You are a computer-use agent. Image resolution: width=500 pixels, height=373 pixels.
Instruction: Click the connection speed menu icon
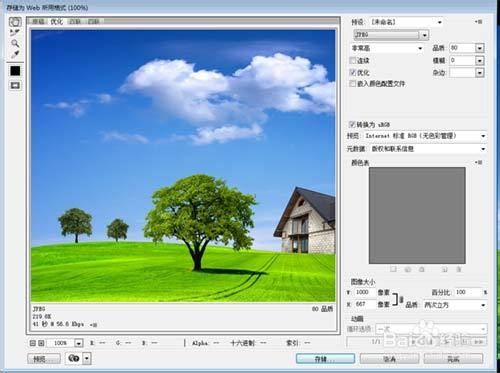point(93,325)
